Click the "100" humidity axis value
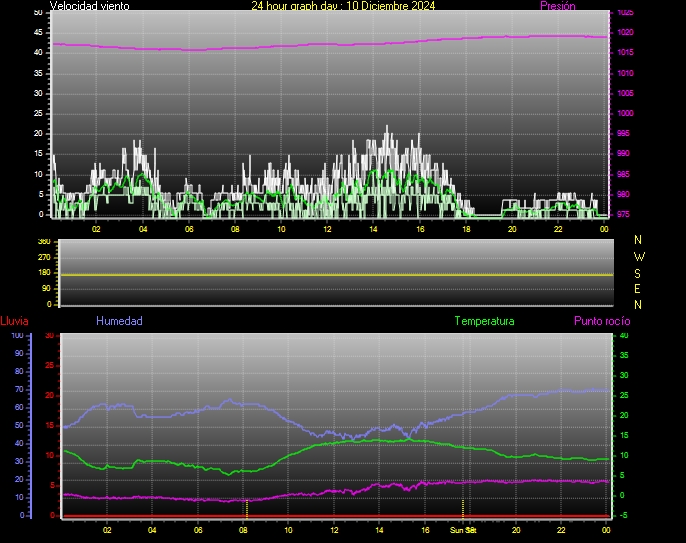 tap(17, 336)
